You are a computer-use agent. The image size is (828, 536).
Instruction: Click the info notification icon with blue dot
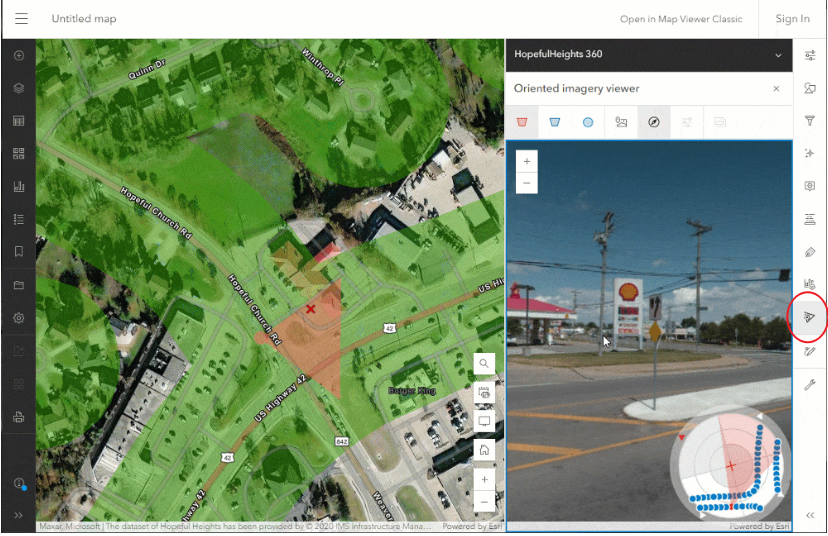(20, 484)
